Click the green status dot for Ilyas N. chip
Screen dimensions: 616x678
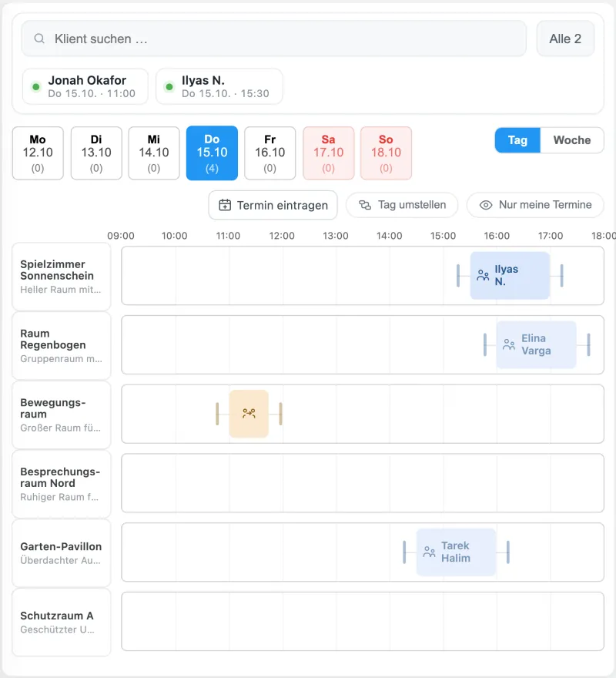tap(169, 87)
